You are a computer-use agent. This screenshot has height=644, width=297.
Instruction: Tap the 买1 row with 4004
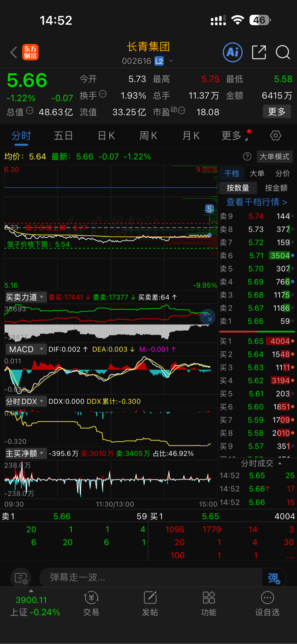click(x=257, y=341)
